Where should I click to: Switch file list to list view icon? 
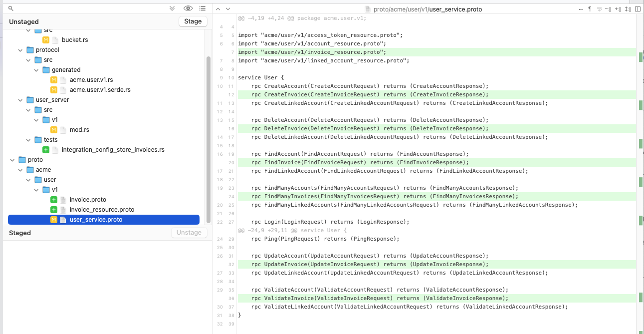pyautogui.click(x=202, y=8)
